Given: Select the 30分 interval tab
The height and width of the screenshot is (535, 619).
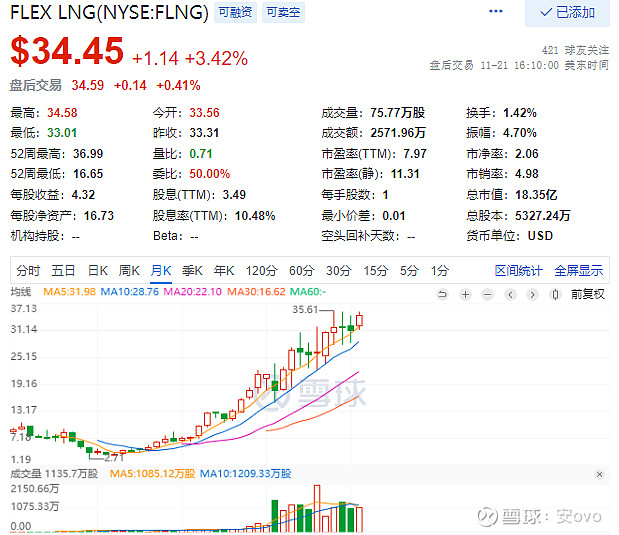Looking at the screenshot, I should (338, 271).
